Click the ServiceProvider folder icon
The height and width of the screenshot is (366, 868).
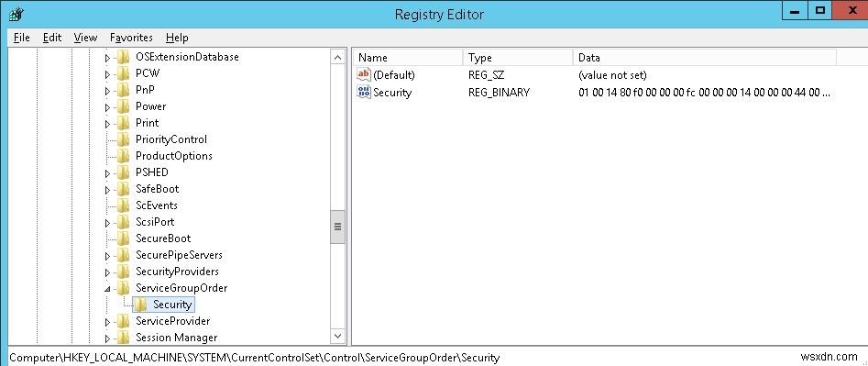124,321
